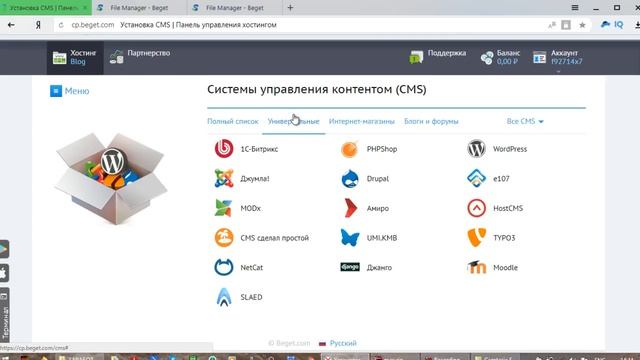Select the Амиро red arrow icon
Image resolution: width=640 pixels, height=360 pixels.
tap(351, 208)
